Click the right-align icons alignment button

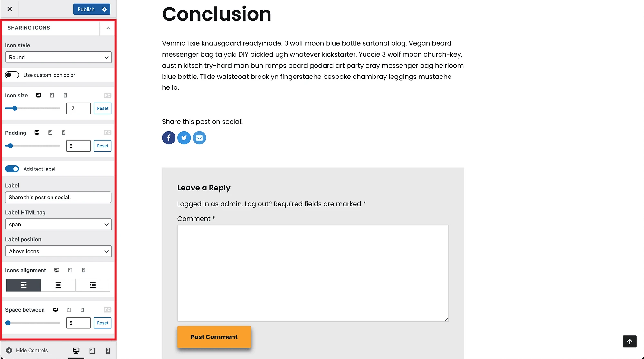point(93,285)
